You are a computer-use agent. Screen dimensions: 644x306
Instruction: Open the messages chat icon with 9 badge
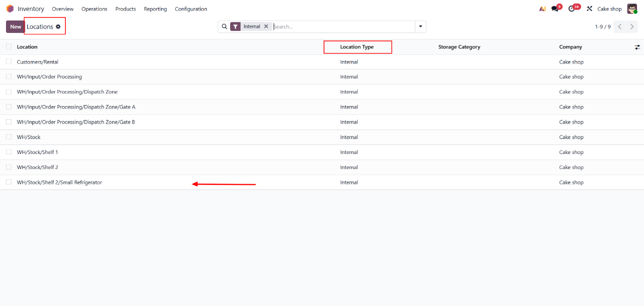tap(555, 9)
